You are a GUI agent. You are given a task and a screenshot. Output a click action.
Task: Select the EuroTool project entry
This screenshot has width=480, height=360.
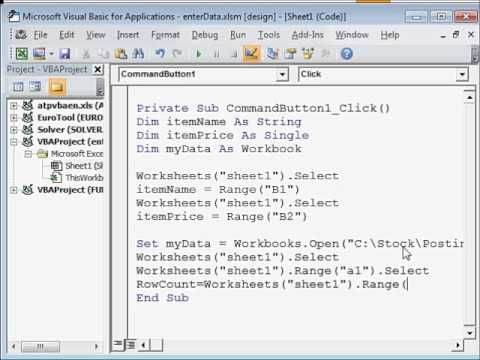click(70, 118)
